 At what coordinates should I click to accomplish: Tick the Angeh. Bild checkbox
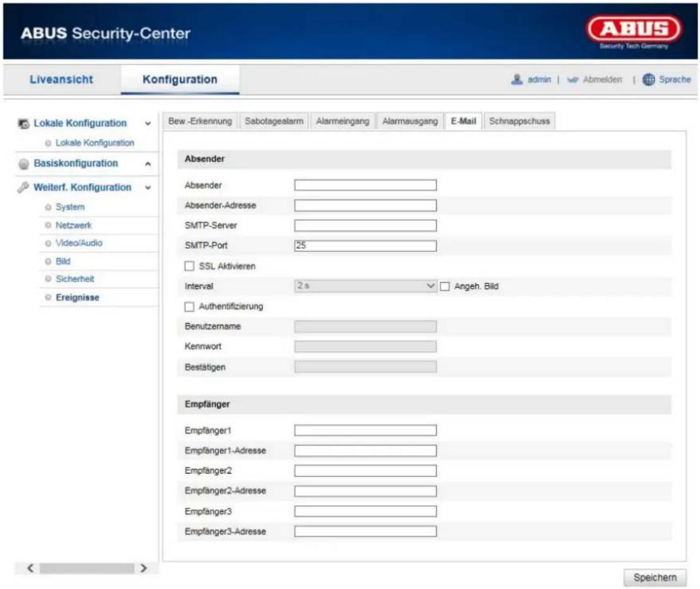pos(445,286)
